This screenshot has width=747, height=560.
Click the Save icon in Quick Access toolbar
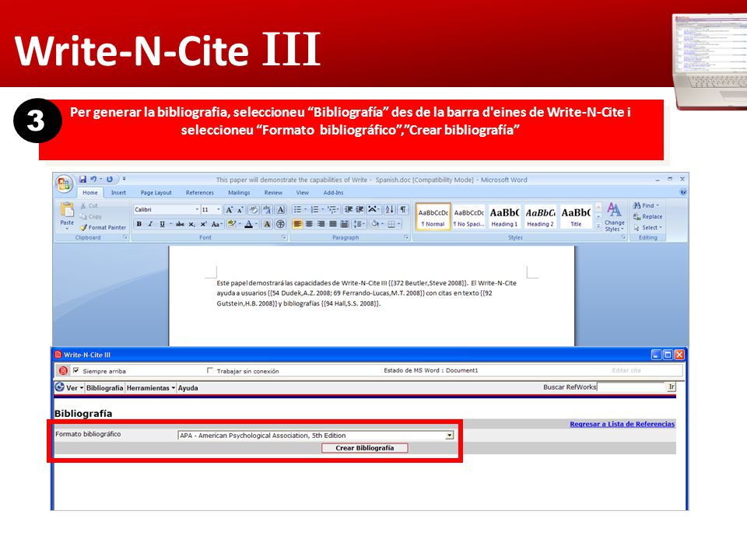83,179
